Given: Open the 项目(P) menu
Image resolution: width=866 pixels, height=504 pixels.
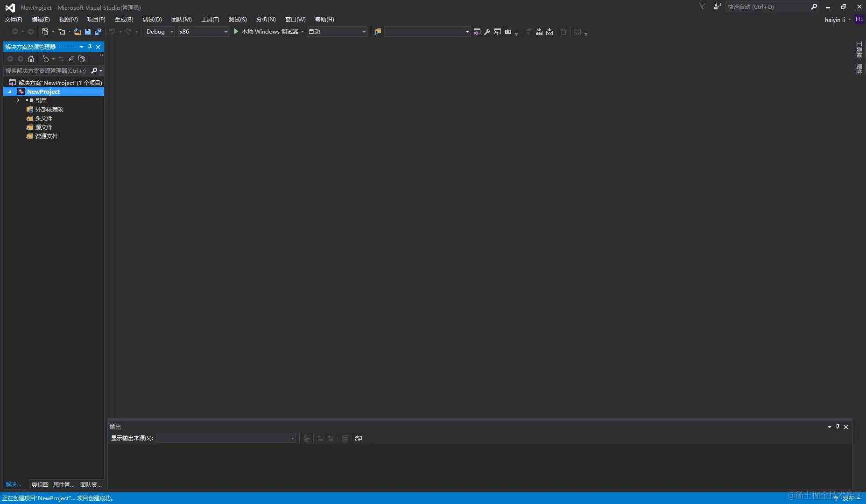Looking at the screenshot, I should (x=96, y=19).
